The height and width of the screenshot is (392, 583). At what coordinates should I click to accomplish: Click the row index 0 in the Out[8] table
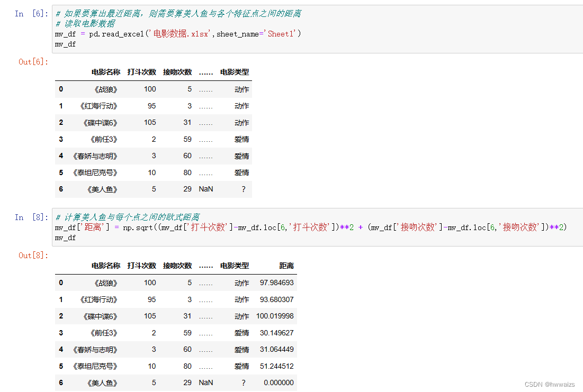pyautogui.click(x=61, y=283)
